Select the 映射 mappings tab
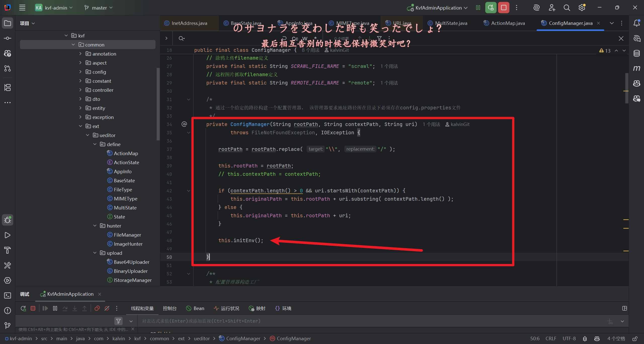Viewport: 644px width, 344px height. point(257,308)
